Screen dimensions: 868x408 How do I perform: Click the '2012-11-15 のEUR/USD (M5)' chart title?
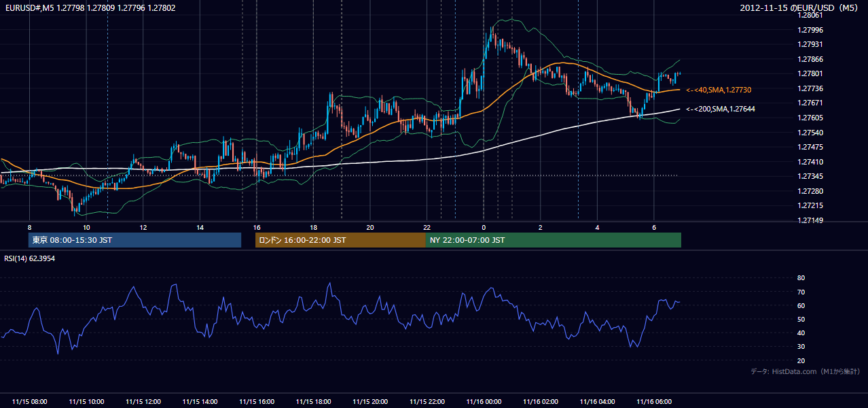coord(799,8)
